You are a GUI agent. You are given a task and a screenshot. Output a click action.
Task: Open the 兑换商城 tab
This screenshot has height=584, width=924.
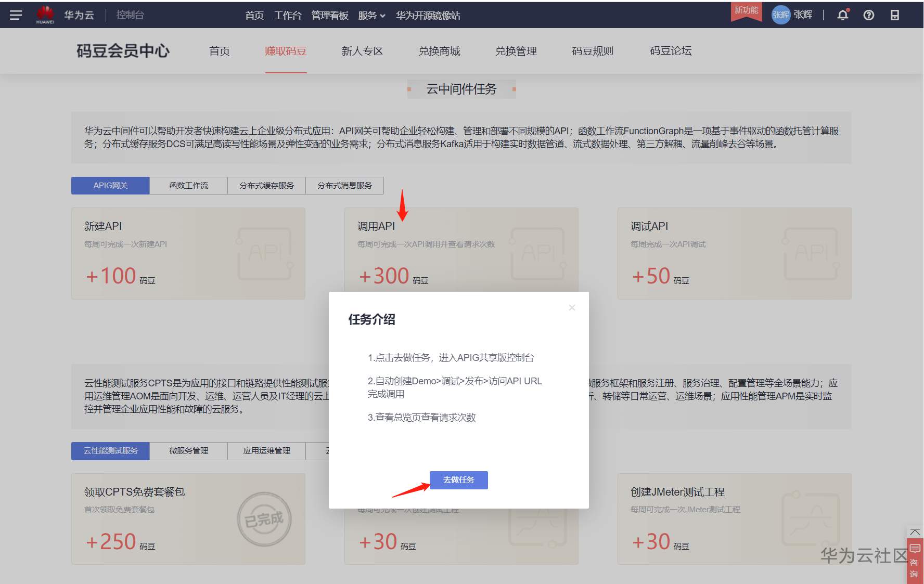[x=440, y=51]
